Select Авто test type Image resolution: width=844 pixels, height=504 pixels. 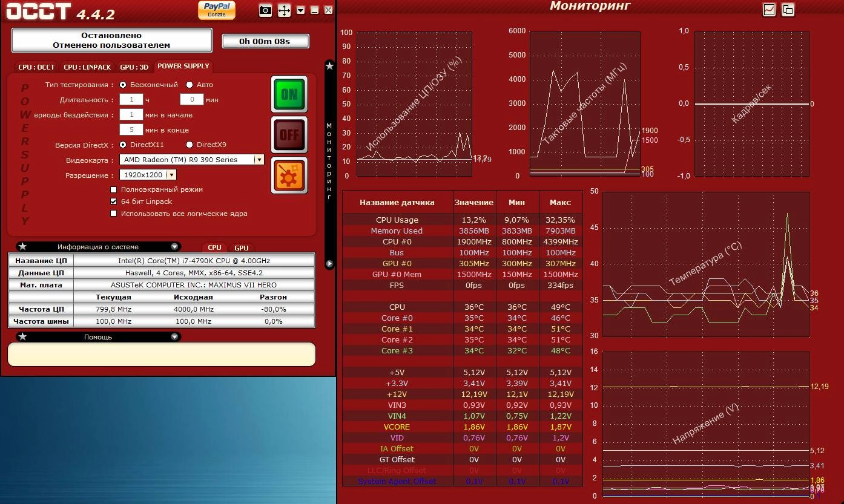pyautogui.click(x=190, y=85)
